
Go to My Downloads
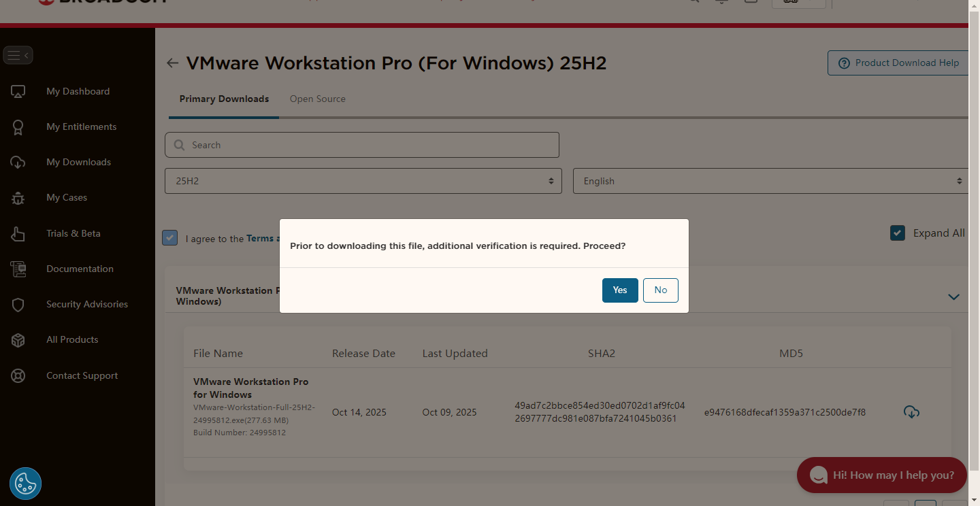click(x=78, y=162)
